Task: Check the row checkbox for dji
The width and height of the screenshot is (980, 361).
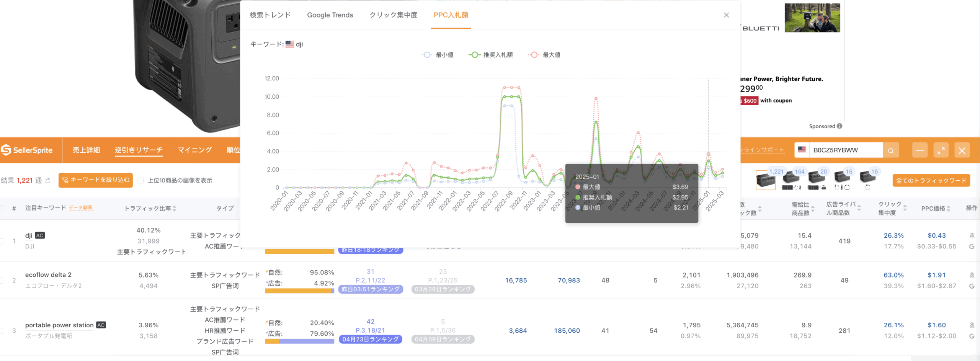Action: coord(2,241)
